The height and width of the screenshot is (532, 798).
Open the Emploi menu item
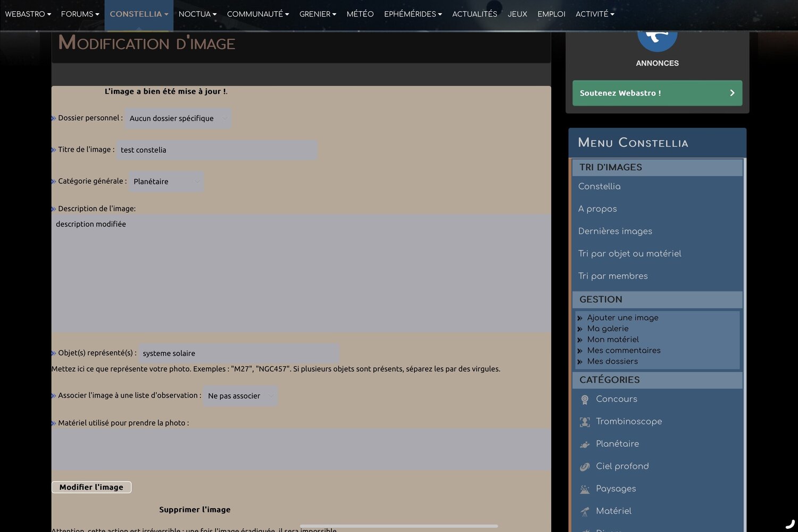(x=551, y=14)
